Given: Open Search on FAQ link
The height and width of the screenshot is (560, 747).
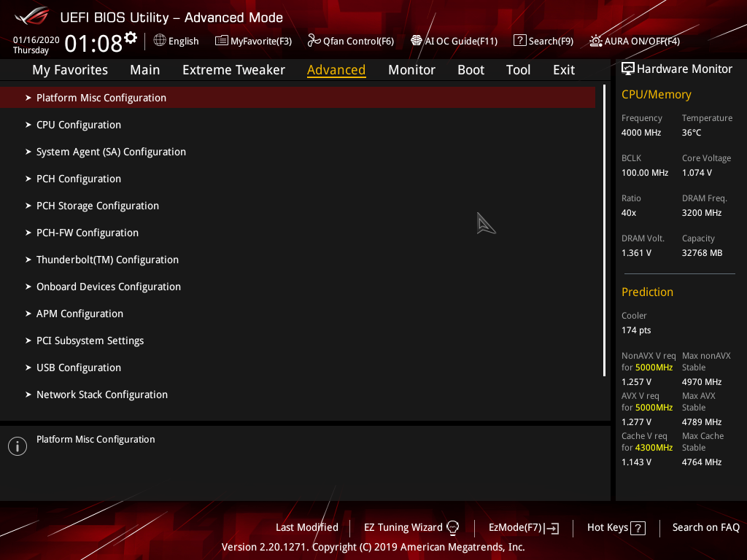Looking at the screenshot, I should click(705, 528).
